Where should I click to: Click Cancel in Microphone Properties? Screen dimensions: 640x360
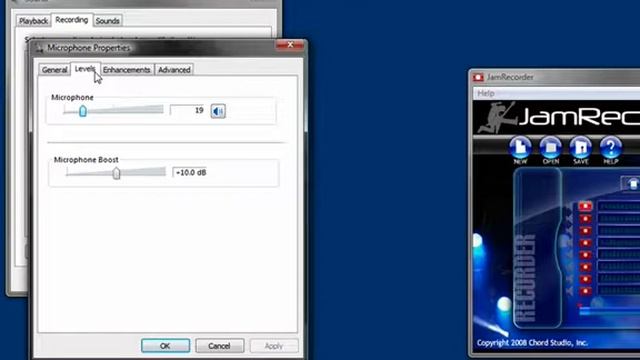click(x=220, y=346)
